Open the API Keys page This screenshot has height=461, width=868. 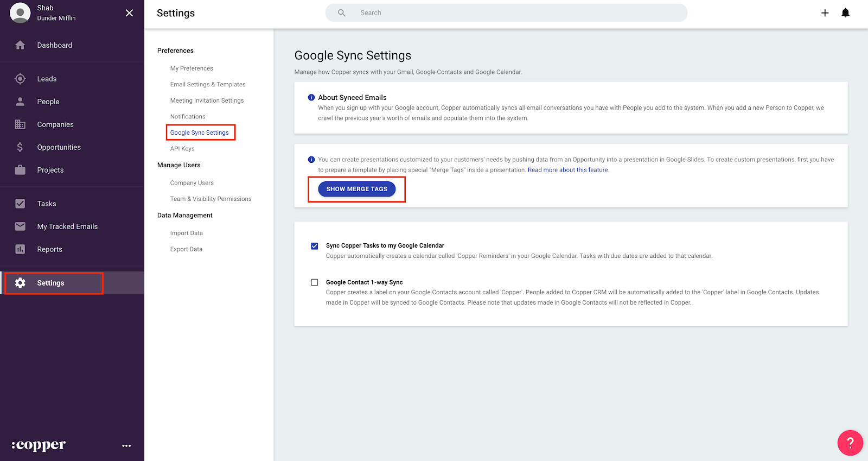click(x=182, y=149)
